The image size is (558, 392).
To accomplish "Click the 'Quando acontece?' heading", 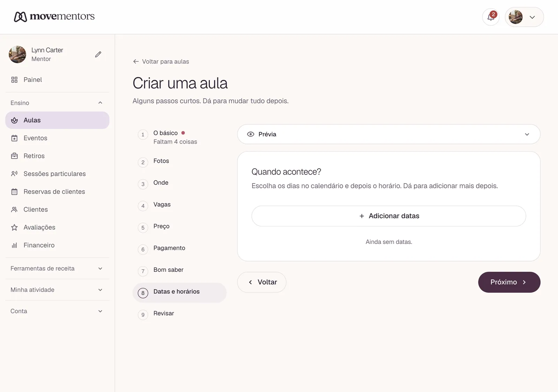I will tap(286, 172).
